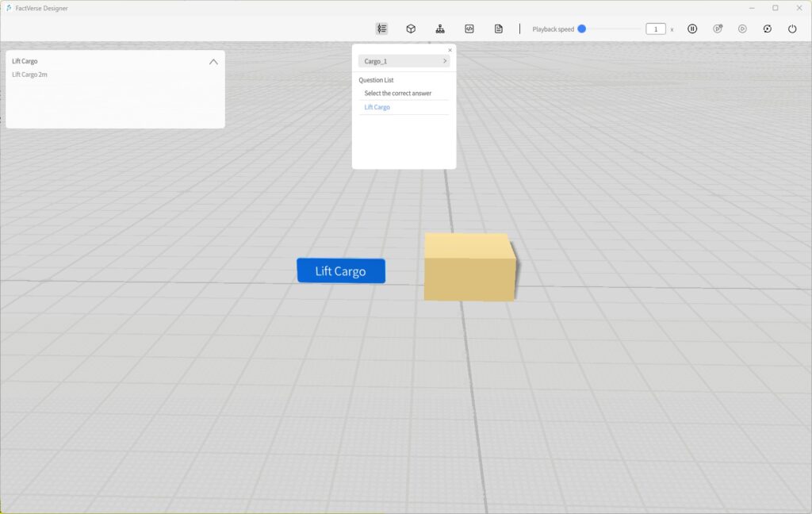
Task: Click the cargo box in the 3D scene
Action: [x=469, y=268]
